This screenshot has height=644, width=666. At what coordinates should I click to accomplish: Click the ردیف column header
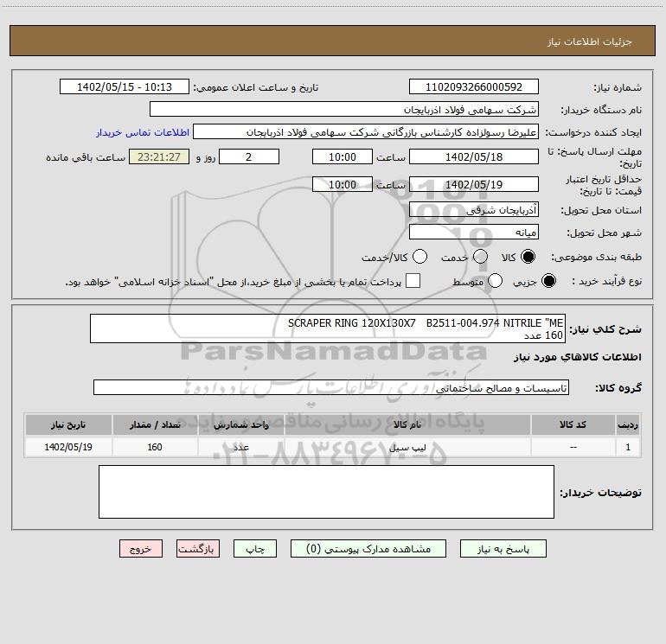[628, 424]
